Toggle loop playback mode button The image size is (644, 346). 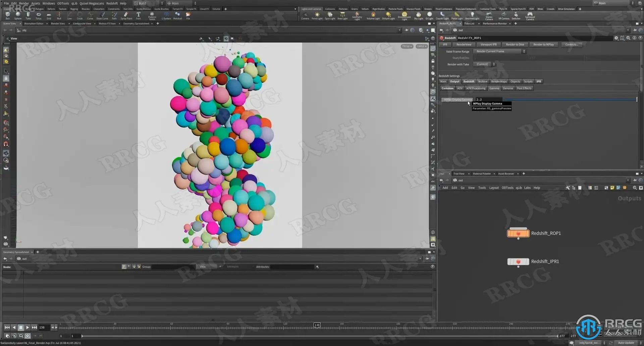click(x=21, y=336)
